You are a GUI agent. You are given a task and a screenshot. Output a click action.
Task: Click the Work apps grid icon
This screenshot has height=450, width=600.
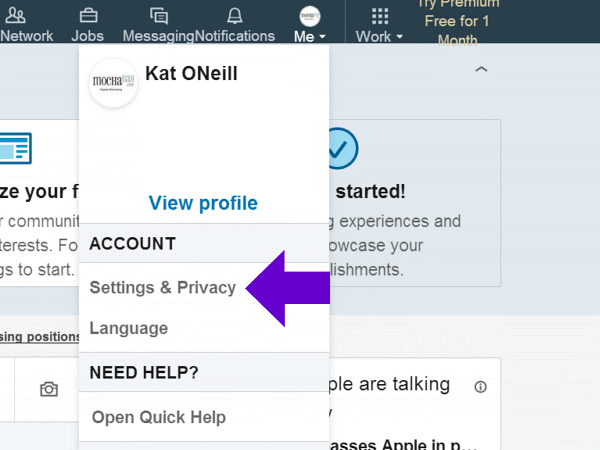380,15
